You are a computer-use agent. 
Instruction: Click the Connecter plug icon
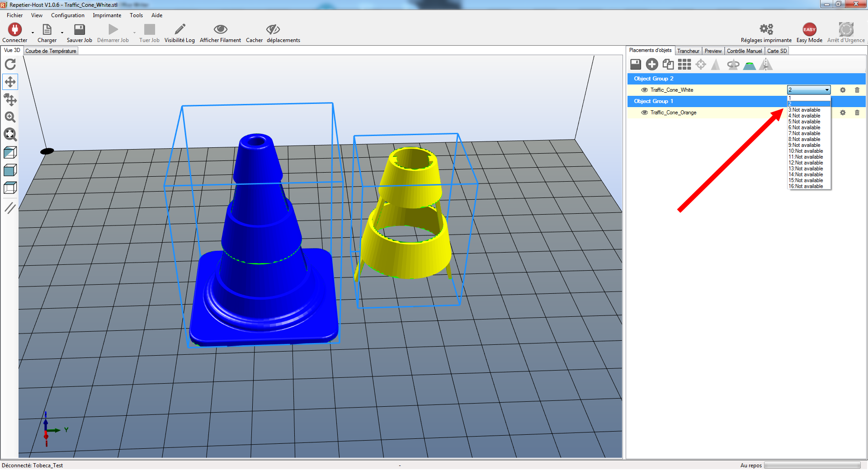pos(14,30)
